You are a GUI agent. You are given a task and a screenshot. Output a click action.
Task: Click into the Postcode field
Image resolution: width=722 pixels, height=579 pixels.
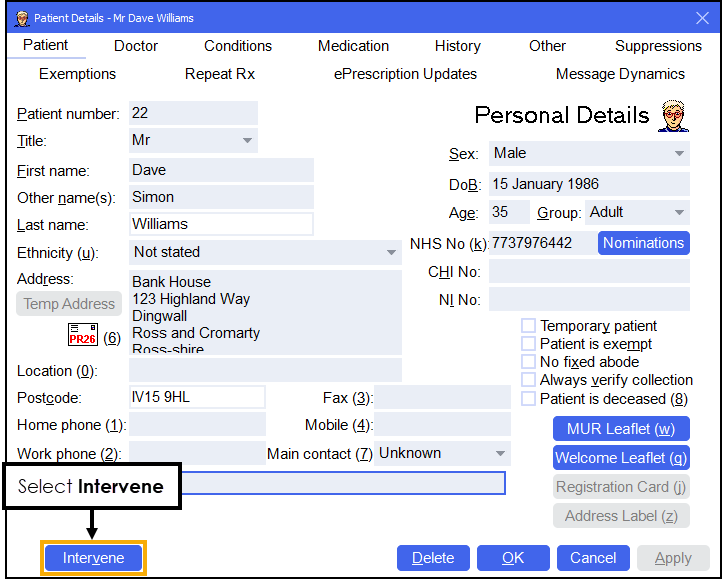click(x=197, y=397)
